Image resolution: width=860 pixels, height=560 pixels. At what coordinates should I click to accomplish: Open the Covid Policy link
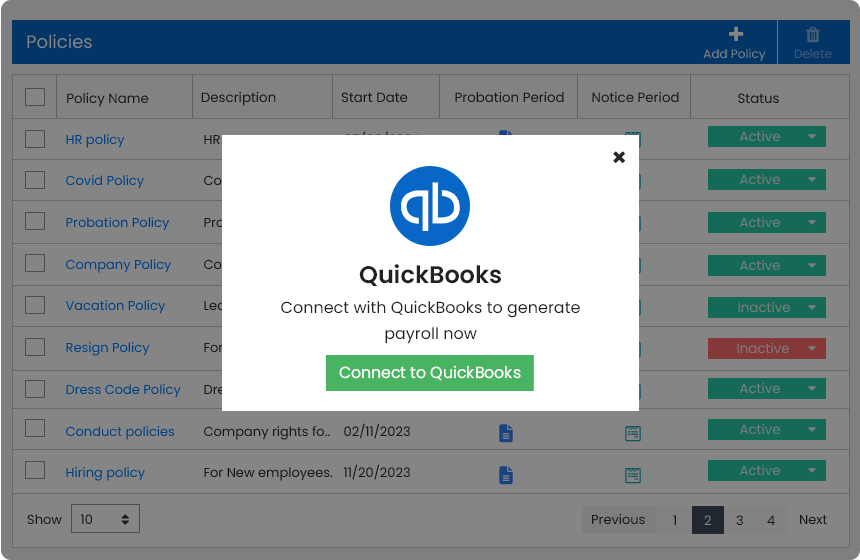(105, 180)
